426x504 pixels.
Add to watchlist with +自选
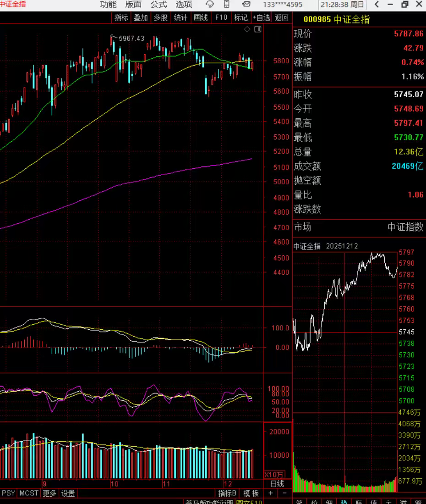pyautogui.click(x=261, y=18)
